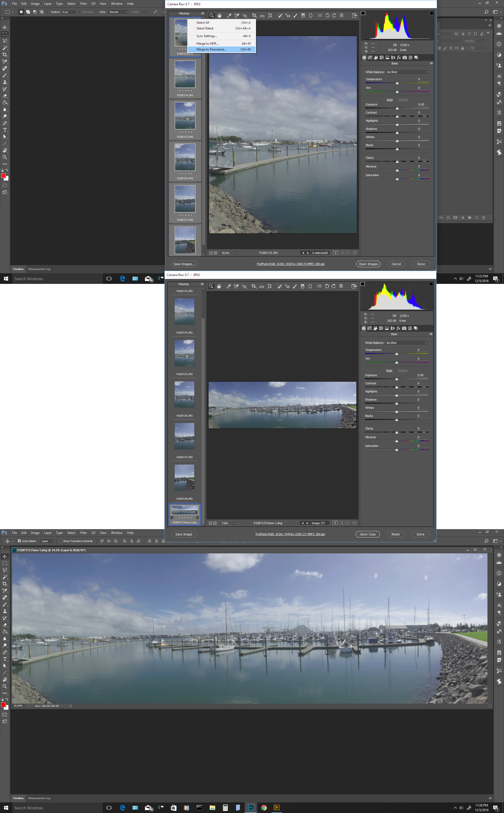This screenshot has height=813, width=504.
Task: Open Tone Curve panel in Camera Raw with Save Images button
Action: click(370, 57)
